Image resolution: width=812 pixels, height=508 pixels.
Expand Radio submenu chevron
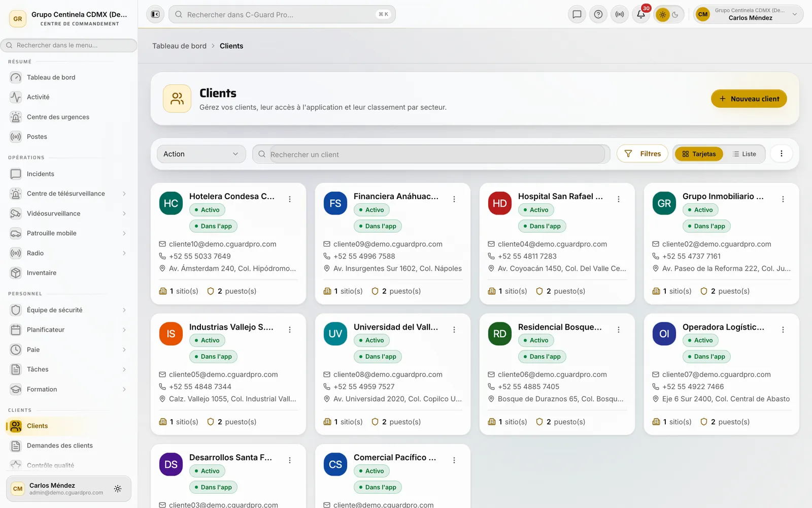click(x=124, y=253)
